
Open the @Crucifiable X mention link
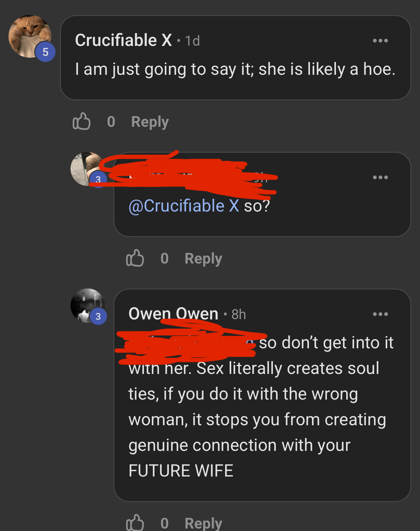coord(184,206)
